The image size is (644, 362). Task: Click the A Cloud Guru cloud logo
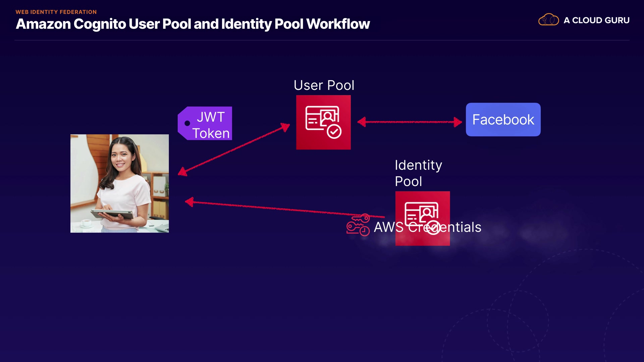click(548, 20)
